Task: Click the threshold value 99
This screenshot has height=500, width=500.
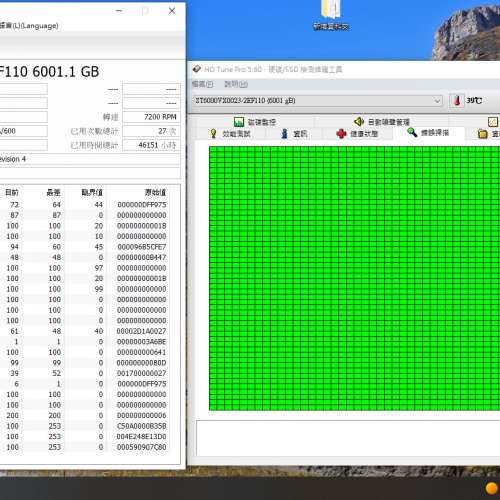Action: [99, 289]
